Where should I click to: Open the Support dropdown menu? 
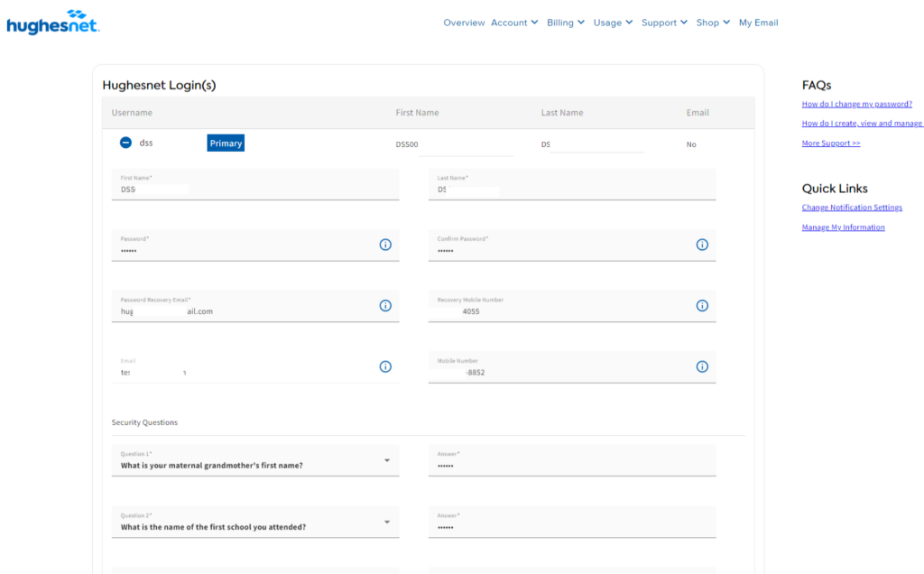(664, 23)
